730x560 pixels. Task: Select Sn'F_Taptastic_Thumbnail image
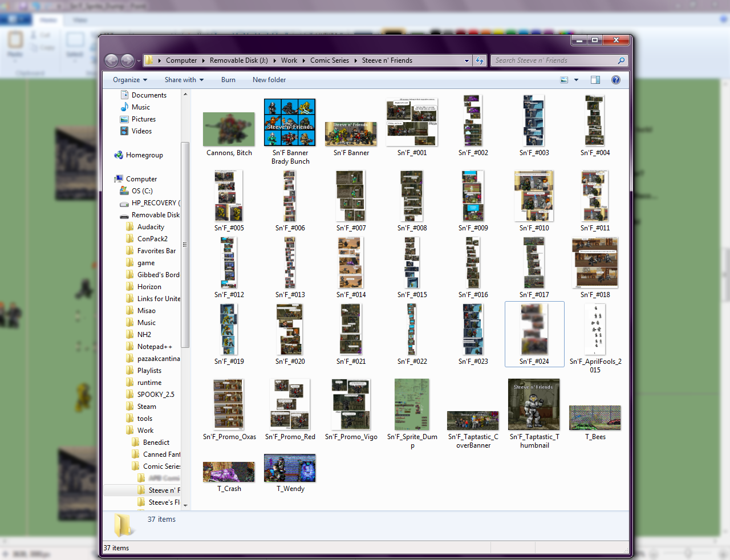(534, 413)
